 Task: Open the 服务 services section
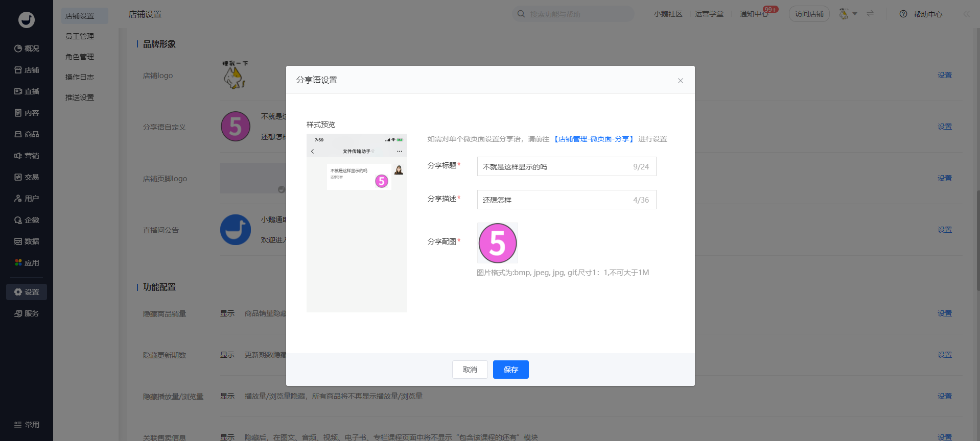pos(27,313)
